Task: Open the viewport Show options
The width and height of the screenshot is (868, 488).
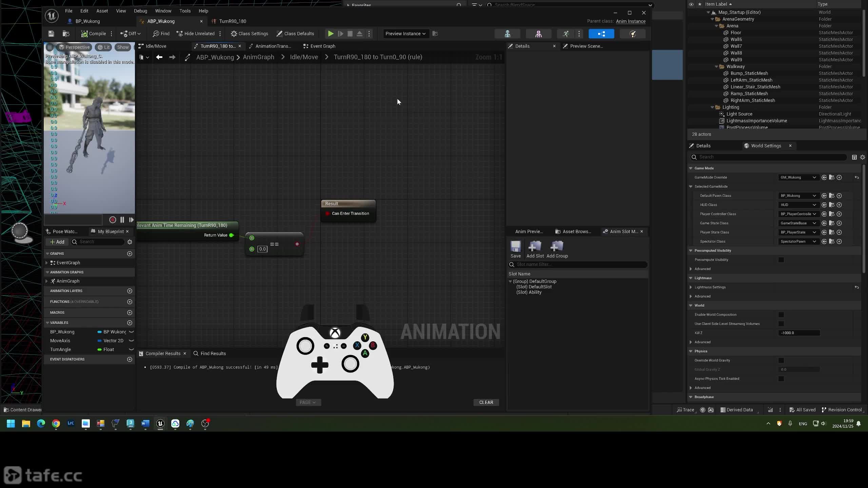Action: (x=123, y=47)
